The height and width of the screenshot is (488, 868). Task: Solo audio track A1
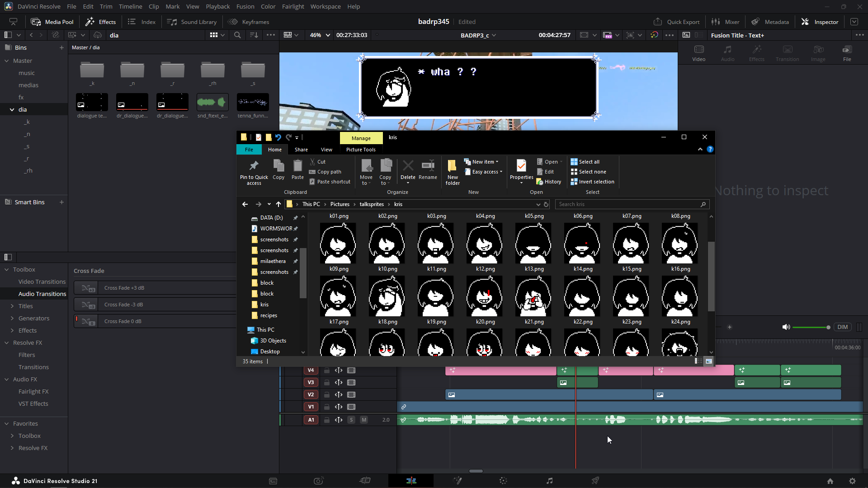point(351,420)
